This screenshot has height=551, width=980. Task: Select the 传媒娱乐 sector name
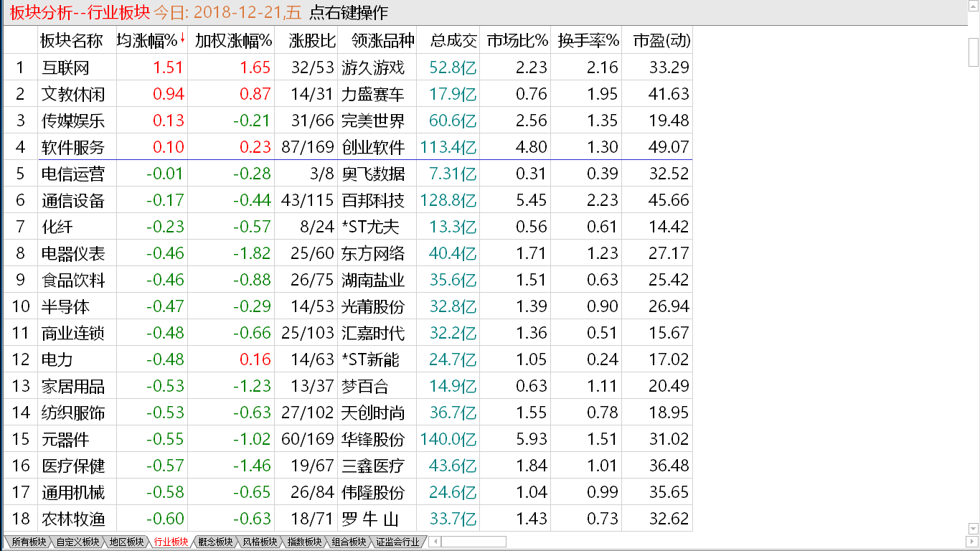click(72, 121)
